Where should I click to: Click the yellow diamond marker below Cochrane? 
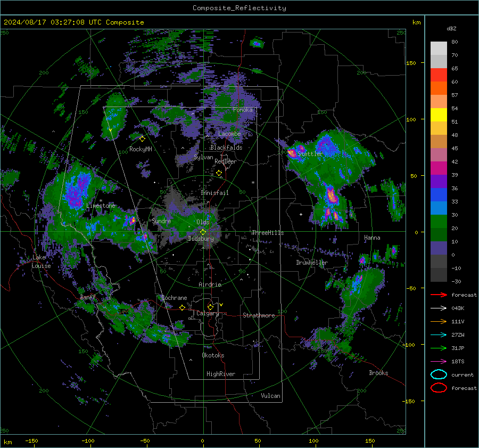(x=182, y=307)
